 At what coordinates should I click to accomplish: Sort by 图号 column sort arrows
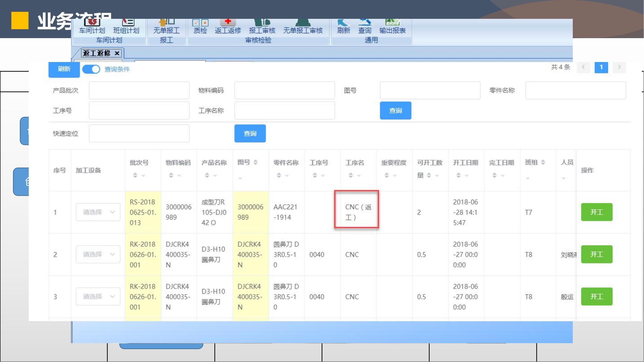point(255,162)
